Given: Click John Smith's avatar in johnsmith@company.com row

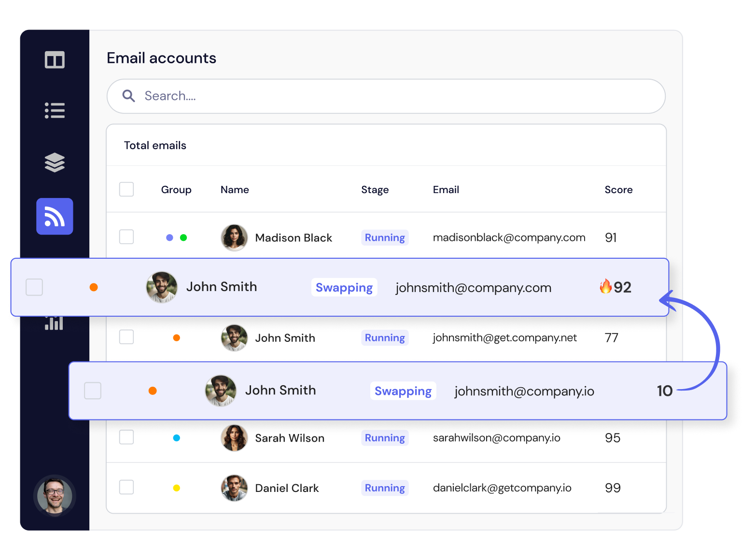Looking at the screenshot, I should coord(162,287).
